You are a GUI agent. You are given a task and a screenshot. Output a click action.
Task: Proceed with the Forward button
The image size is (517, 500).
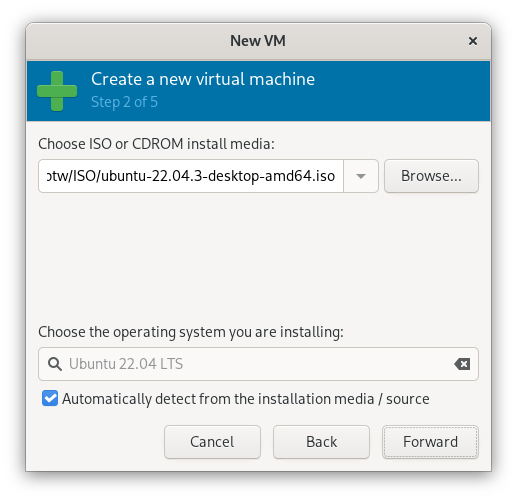coord(430,442)
